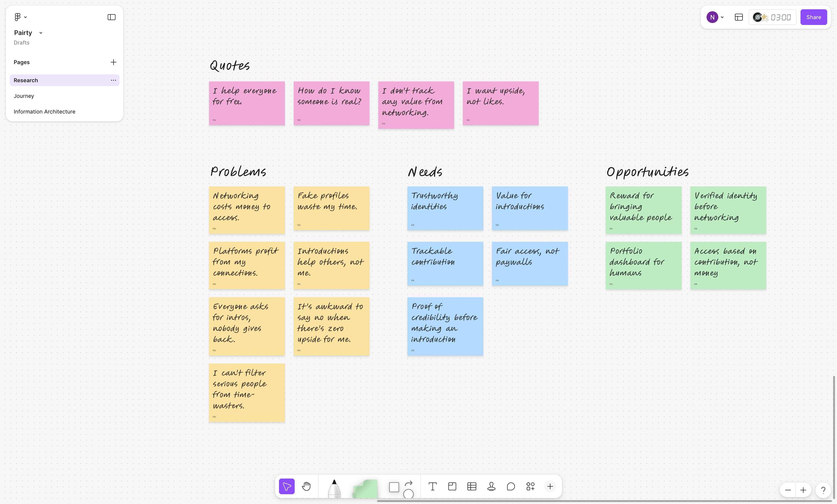The width and height of the screenshot is (837, 504).
Task: Activate the Comment tool
Action: tap(511, 486)
